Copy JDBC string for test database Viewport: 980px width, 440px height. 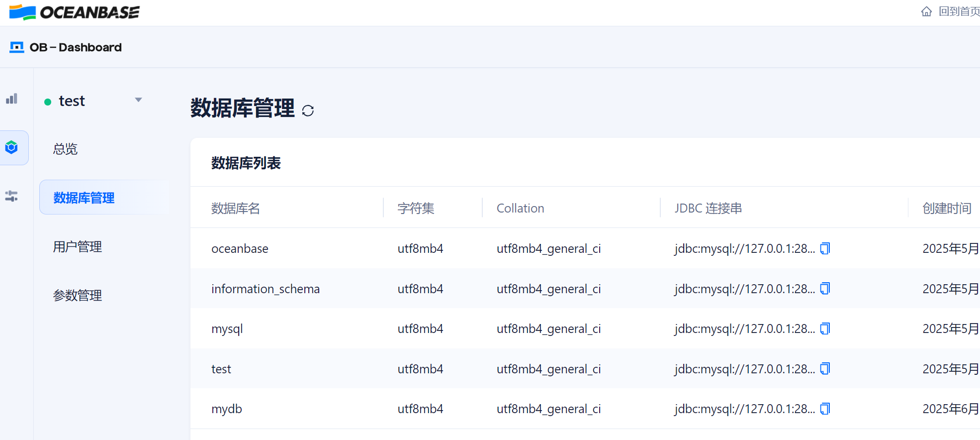click(x=825, y=369)
